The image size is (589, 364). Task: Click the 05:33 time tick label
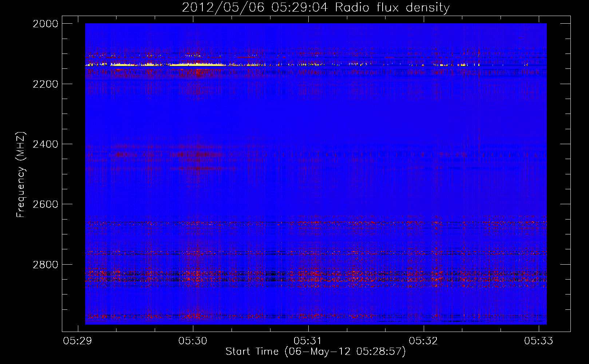[x=539, y=341]
